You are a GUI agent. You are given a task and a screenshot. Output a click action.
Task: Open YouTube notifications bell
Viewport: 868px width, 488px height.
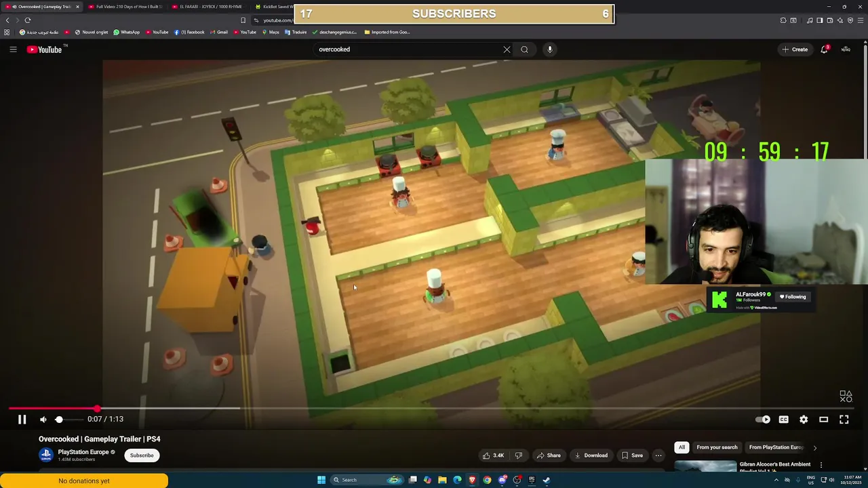tap(825, 49)
